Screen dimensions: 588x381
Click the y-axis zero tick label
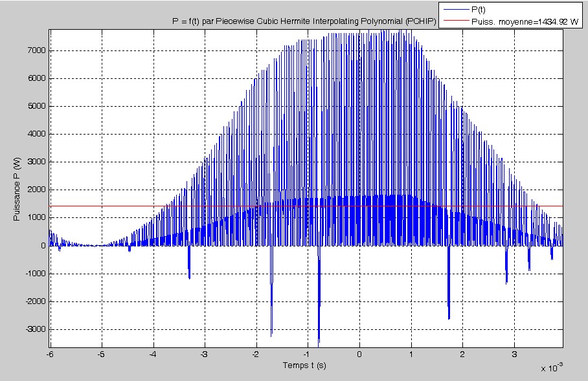tap(43, 246)
